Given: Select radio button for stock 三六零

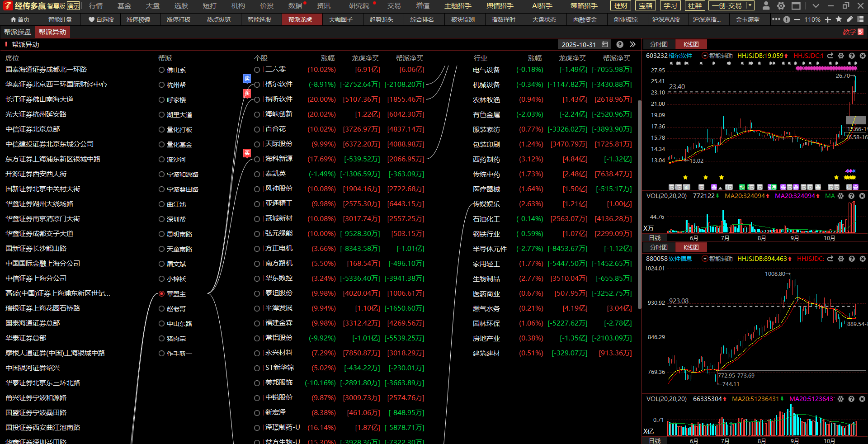Looking at the screenshot, I should 257,70.
